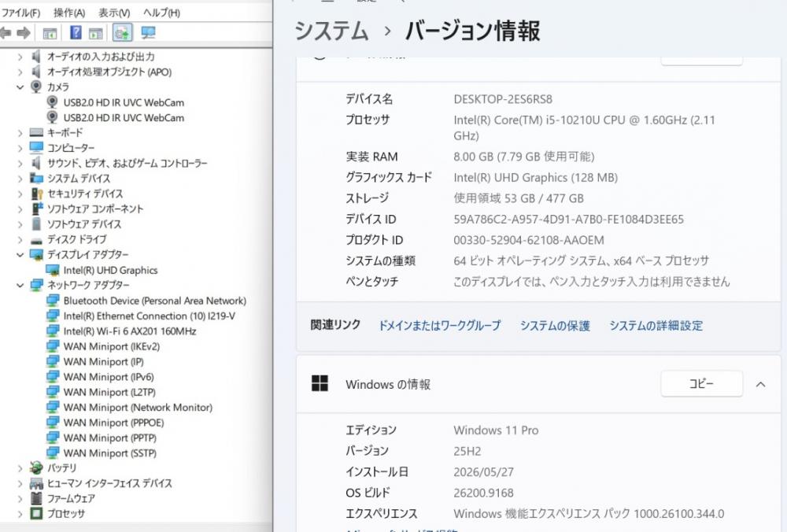Open the ヘルプ(H) menu
Image resolution: width=787 pixels, height=532 pixels.
(161, 13)
